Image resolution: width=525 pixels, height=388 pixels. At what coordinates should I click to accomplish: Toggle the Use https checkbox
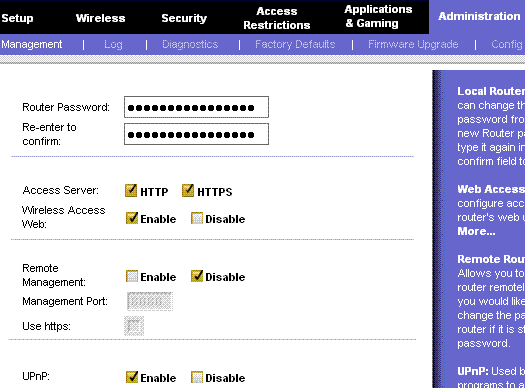click(x=134, y=326)
